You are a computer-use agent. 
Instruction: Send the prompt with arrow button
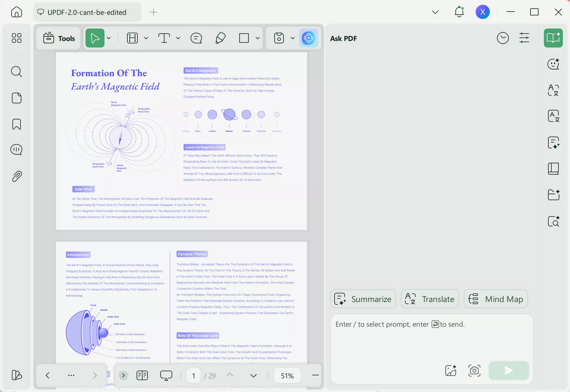pyautogui.click(x=509, y=370)
